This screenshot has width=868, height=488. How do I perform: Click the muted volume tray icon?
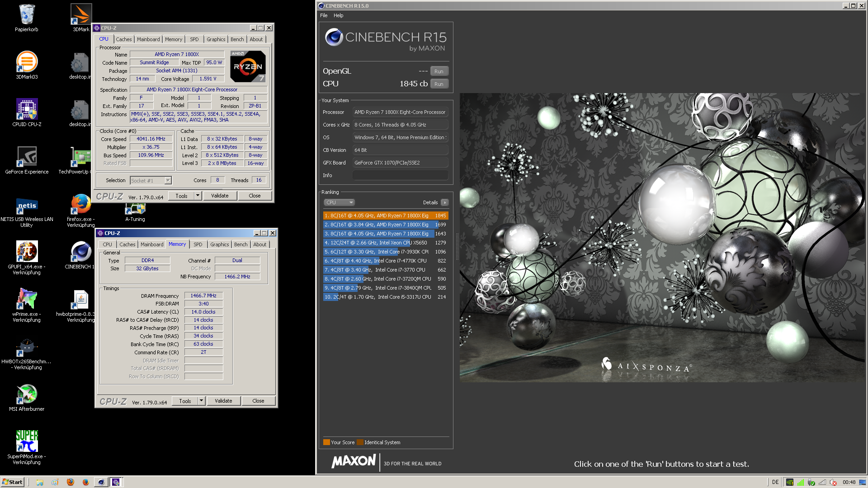(x=833, y=482)
